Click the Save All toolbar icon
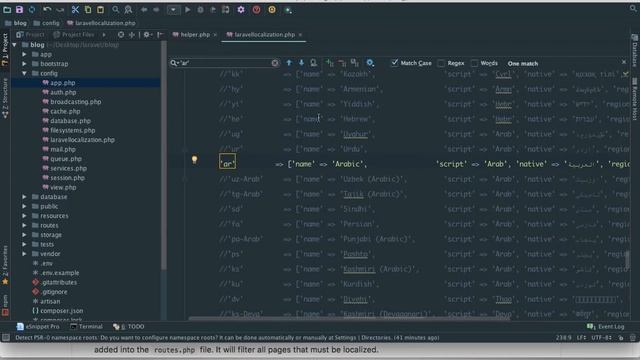 pos(19,9)
